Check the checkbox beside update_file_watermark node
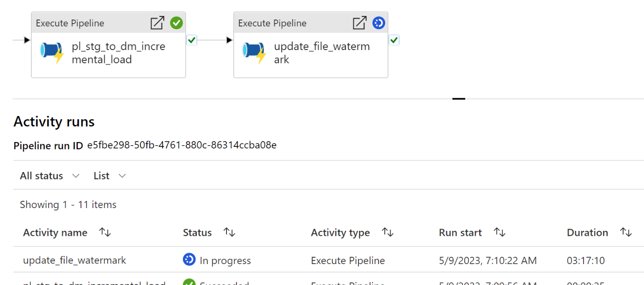 393,40
